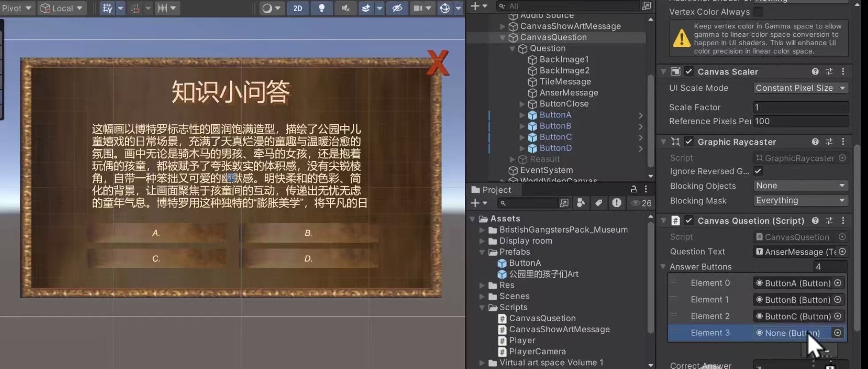Screen dimensions: 868x369
Task: Select AnserMessage in hierarchy
Action: point(568,93)
